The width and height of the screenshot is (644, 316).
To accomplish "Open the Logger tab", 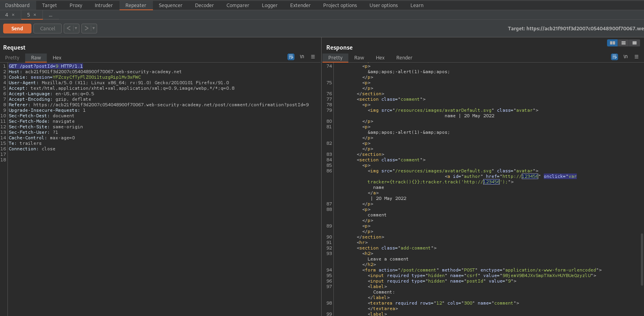I will (270, 5).
